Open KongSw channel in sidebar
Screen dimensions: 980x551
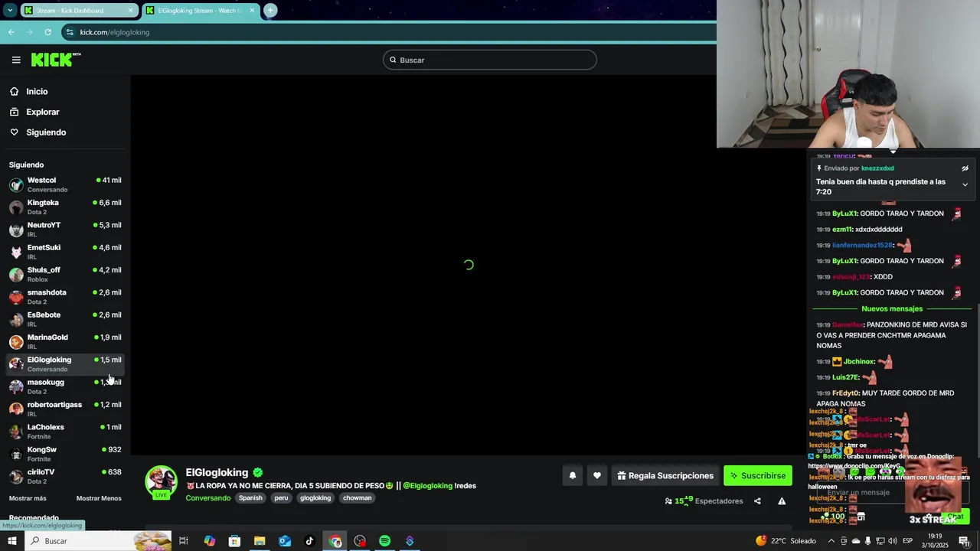(65, 454)
